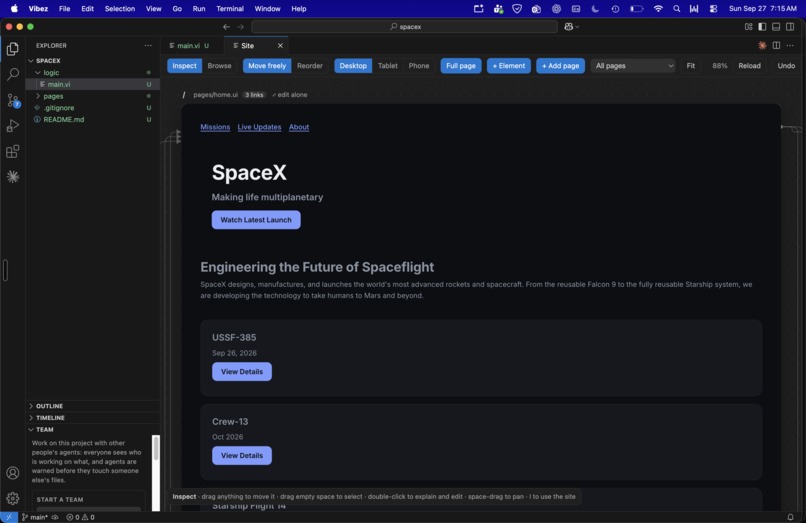Open the Explorer view in activity bar
This screenshot has height=523, width=806.
[x=13, y=48]
